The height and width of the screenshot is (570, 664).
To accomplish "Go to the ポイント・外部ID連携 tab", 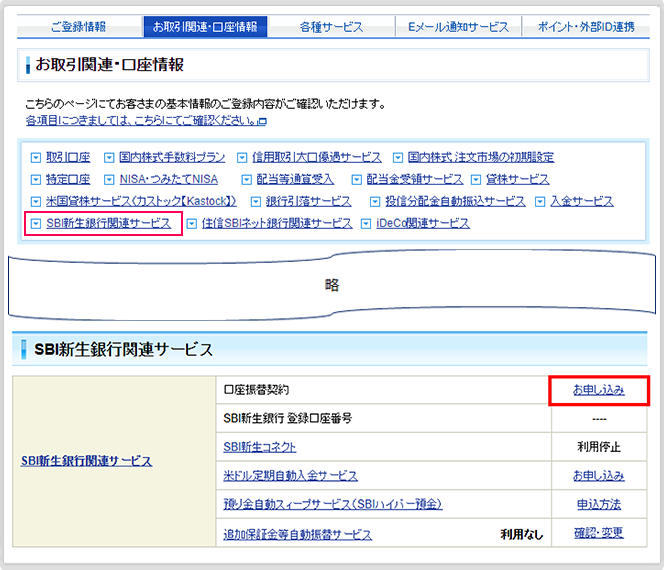I will coord(585,27).
